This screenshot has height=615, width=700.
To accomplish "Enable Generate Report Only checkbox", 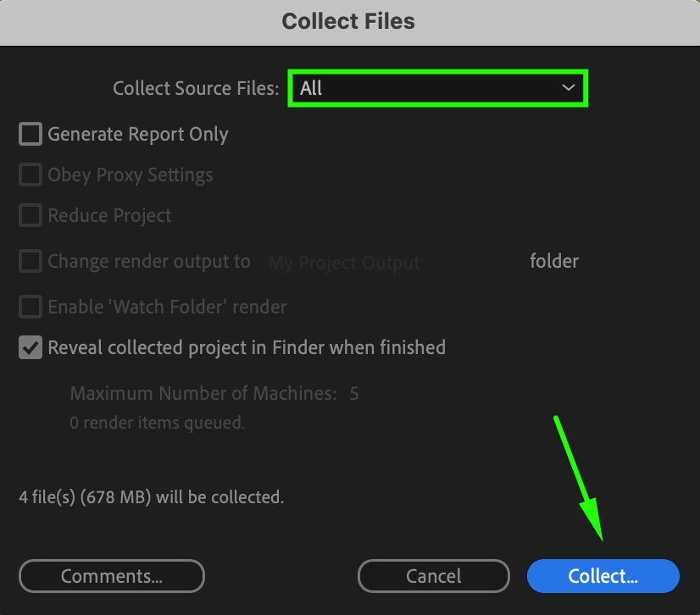I will pos(31,134).
